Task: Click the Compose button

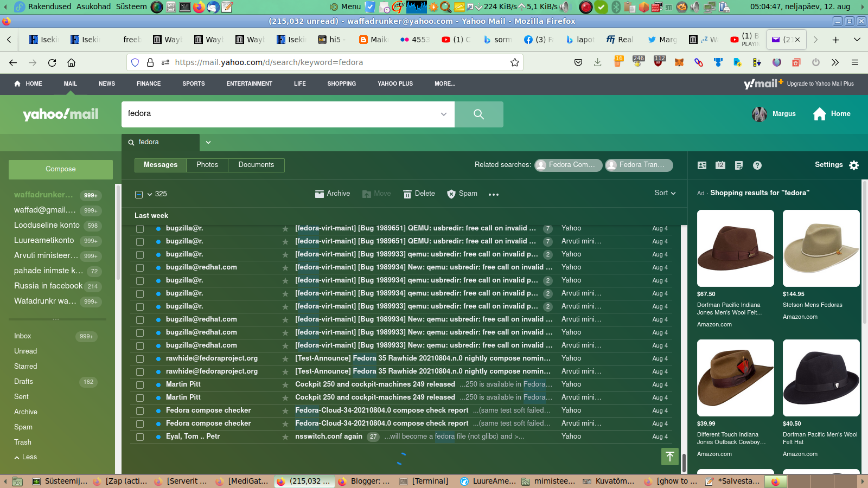Action: click(61, 169)
